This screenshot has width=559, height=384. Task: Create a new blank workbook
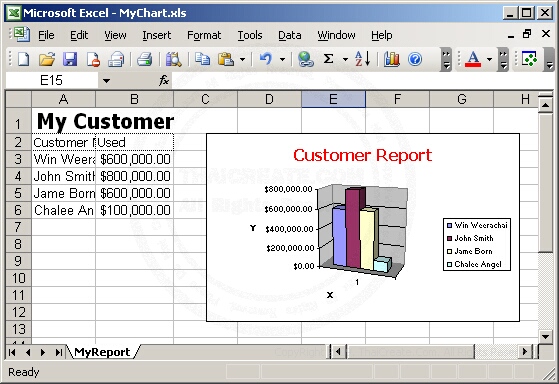click(23, 59)
